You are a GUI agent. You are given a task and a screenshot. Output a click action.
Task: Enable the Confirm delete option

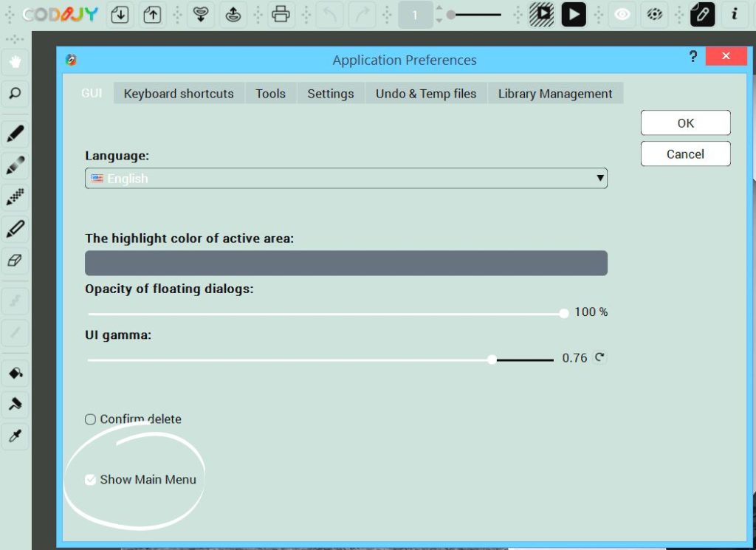[90, 419]
